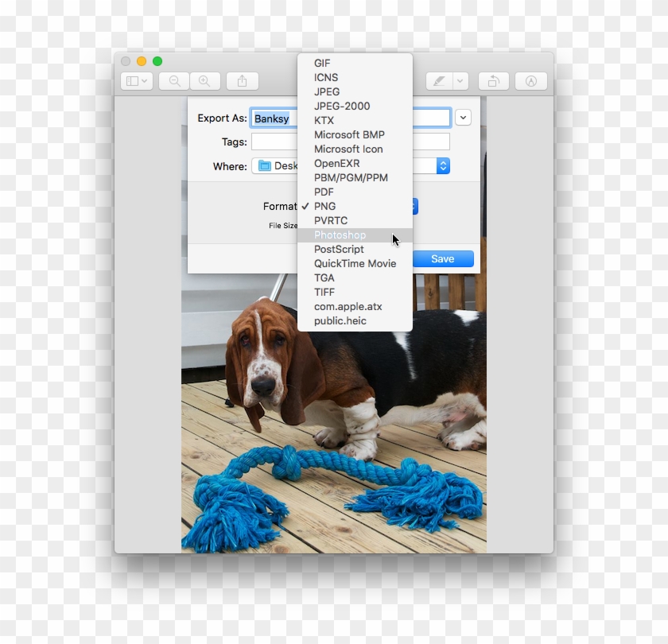Expand the filename options disclosure chevron
The width and height of the screenshot is (668, 644).
(x=462, y=117)
